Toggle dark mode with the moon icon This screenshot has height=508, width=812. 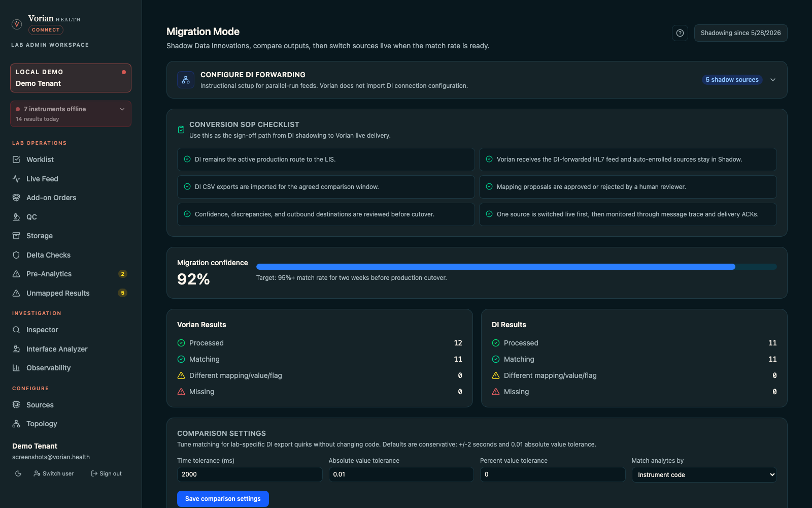pos(18,473)
